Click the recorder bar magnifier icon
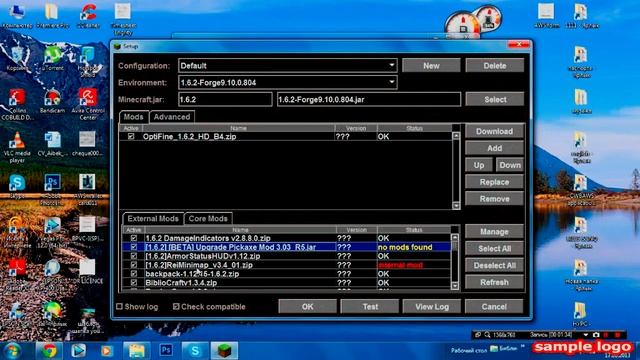The width and height of the screenshot is (640, 360). 487,335
